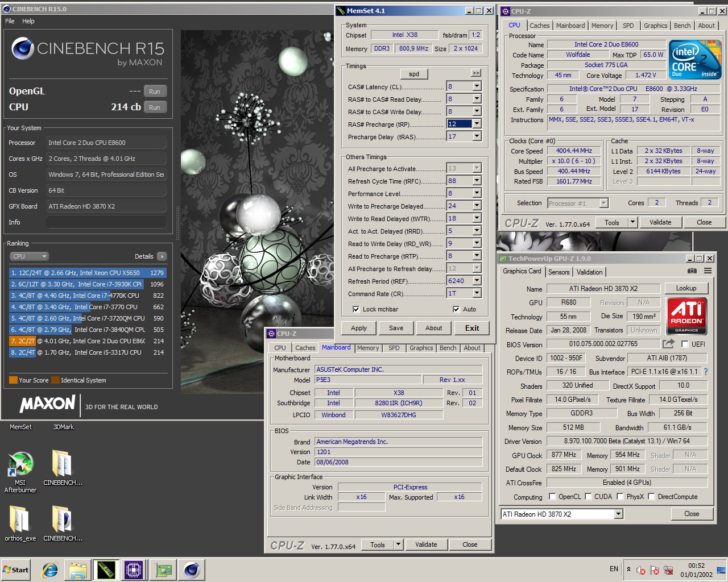728x582 pixels.
Task: Run the Cinebench OpenGL test
Action: pyautogui.click(x=155, y=92)
